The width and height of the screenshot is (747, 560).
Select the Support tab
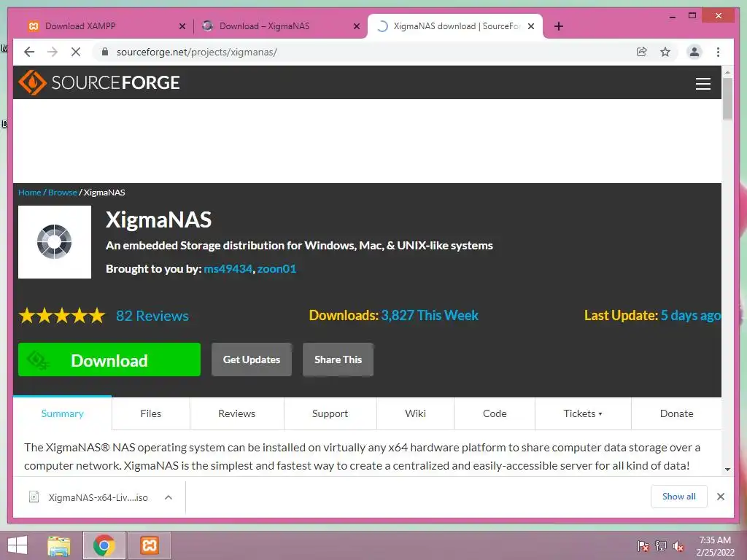pyautogui.click(x=330, y=413)
